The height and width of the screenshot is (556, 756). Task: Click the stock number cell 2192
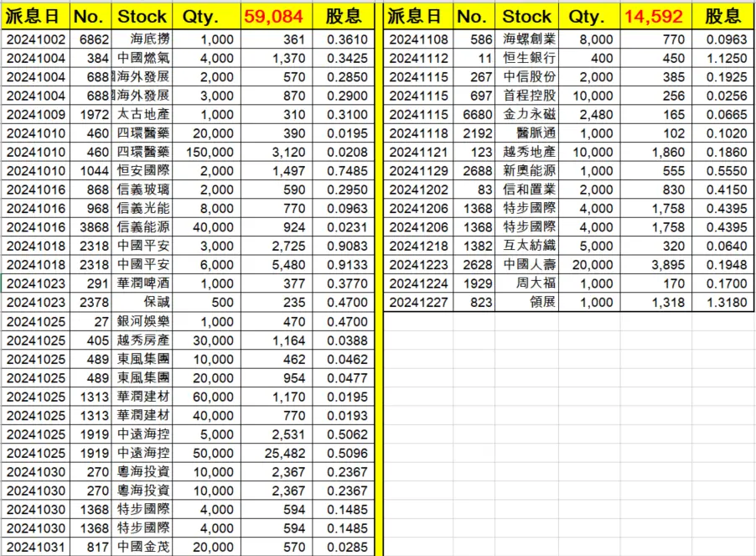pyautogui.click(x=474, y=133)
